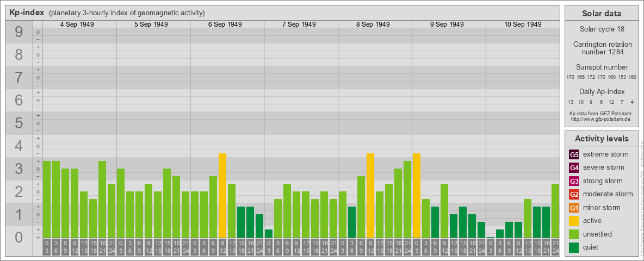The width and height of the screenshot is (644, 261).
Task: Click the 21-24h bar on 8 Sep 1949
Action: click(407, 200)
